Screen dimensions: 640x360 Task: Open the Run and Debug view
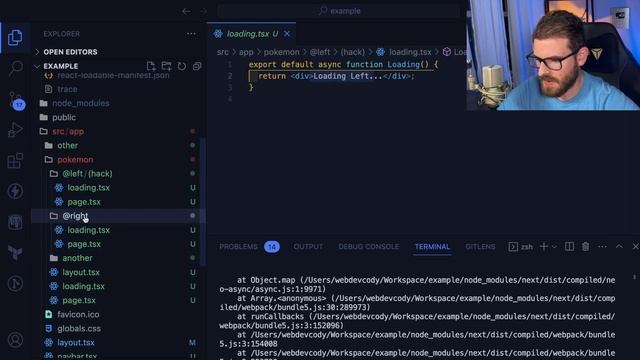pyautogui.click(x=15, y=130)
